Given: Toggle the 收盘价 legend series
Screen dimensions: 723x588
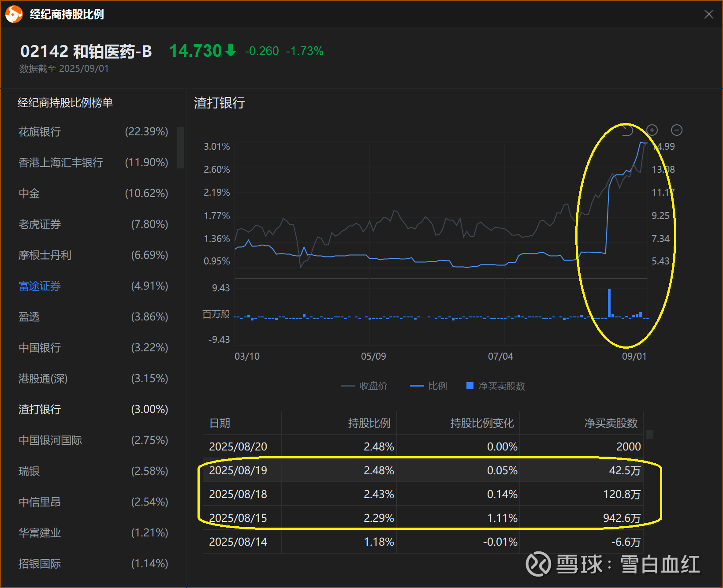Looking at the screenshot, I should click(364, 386).
